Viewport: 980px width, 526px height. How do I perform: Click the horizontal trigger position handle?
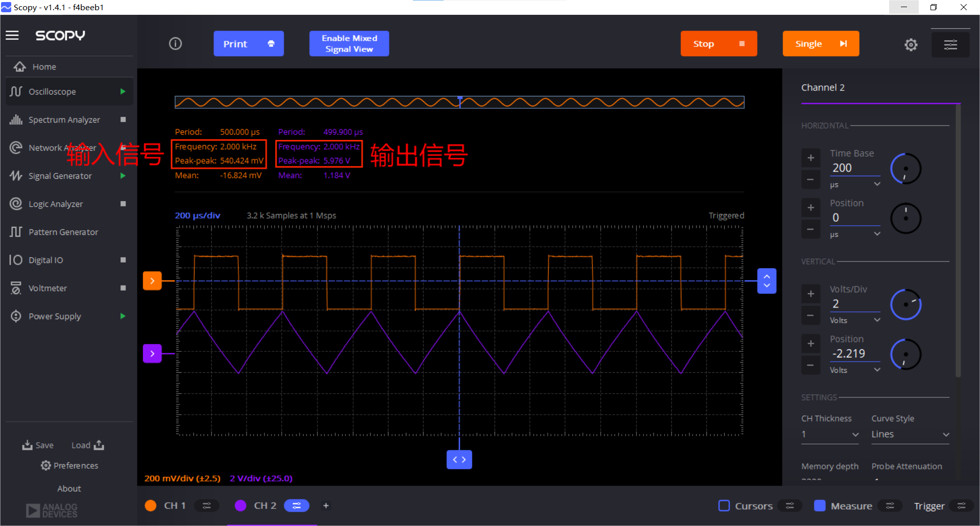click(x=459, y=460)
